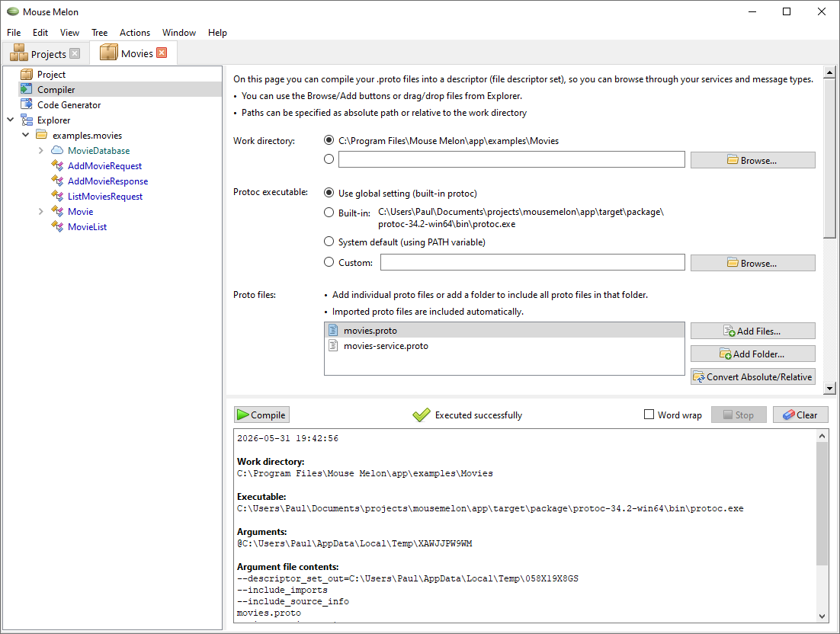Click the Explorer node icon
The width and height of the screenshot is (840, 634).
pos(26,120)
